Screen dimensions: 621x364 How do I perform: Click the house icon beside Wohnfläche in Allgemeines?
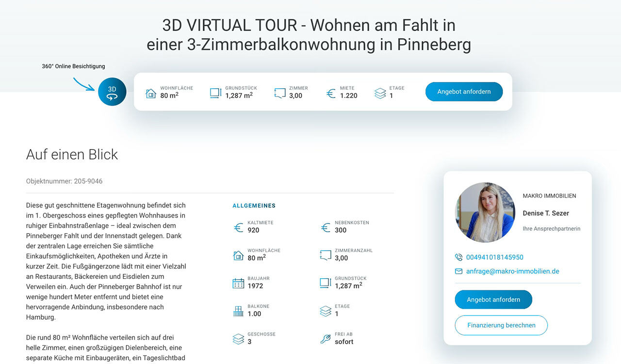point(238,255)
